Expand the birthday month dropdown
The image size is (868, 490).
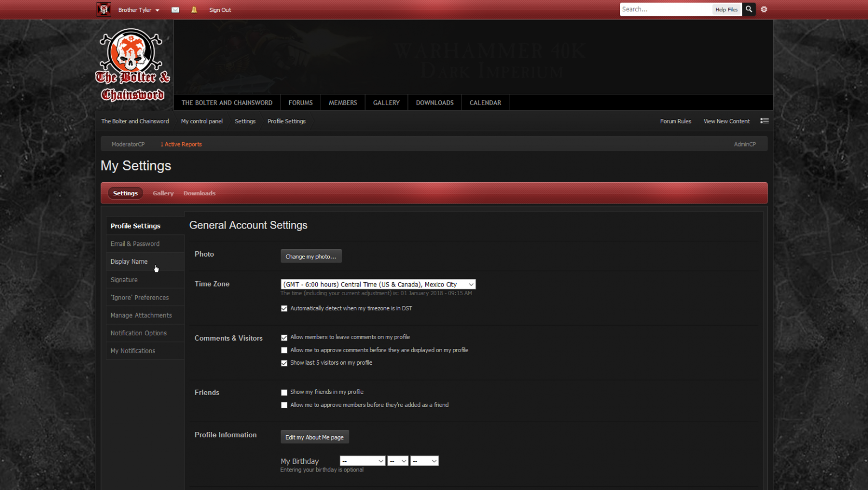coord(362,461)
